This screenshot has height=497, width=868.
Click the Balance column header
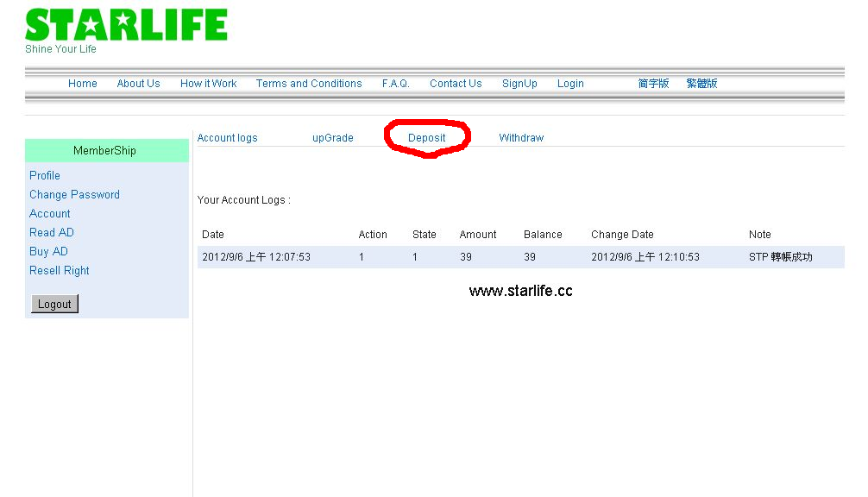543,235
